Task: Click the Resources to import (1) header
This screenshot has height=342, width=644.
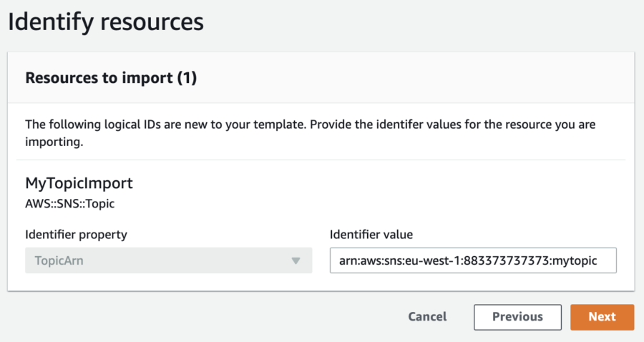Action: pos(111,78)
